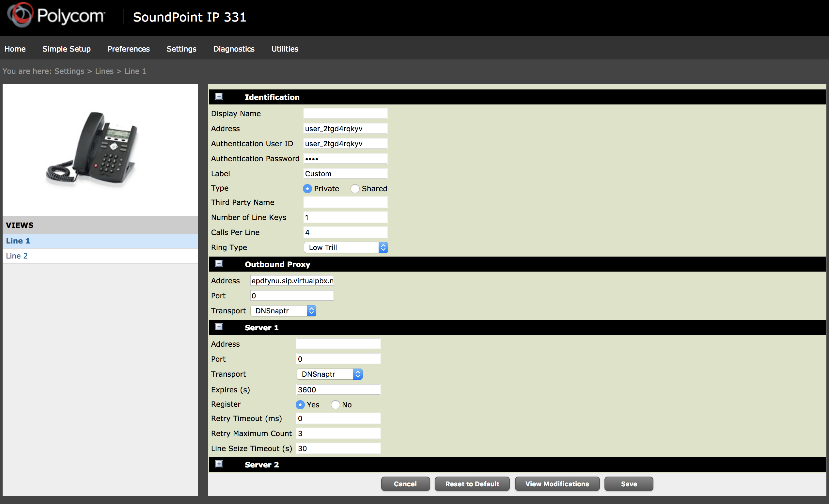This screenshot has height=504, width=829.
Task: Click the SoundPoint IP 331 title
Action: 189,17
